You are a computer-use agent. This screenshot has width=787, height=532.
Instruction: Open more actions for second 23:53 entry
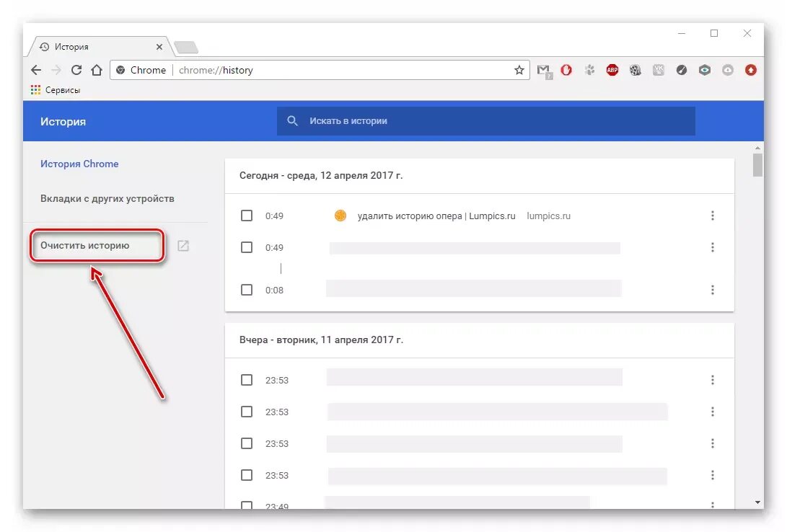712,412
